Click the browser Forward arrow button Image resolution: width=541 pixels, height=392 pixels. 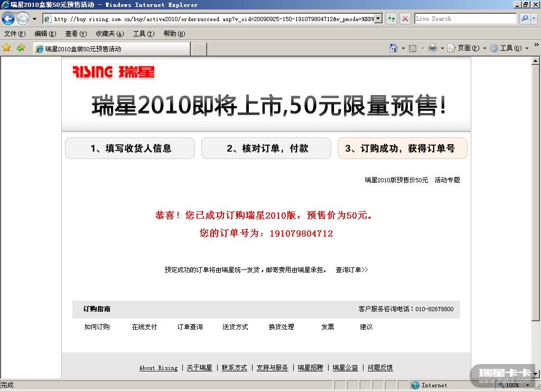(23, 18)
